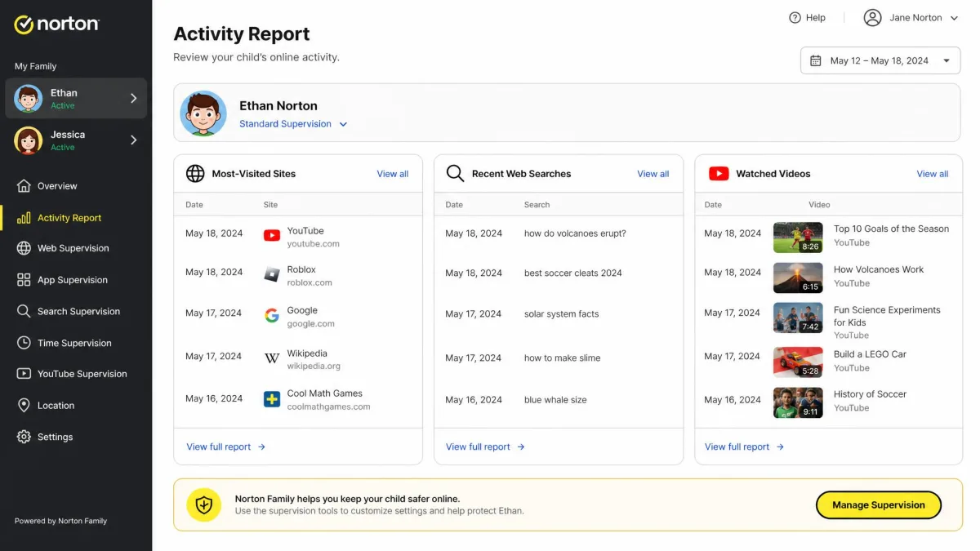
Task: Click 'Powered by Norton Family' footer text
Action: (x=60, y=521)
